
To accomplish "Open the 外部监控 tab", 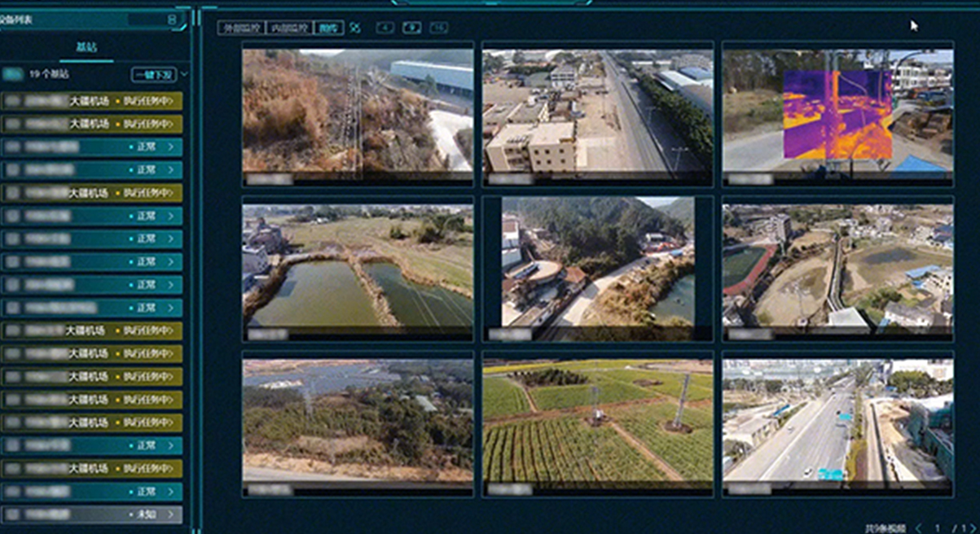I will click(x=242, y=28).
